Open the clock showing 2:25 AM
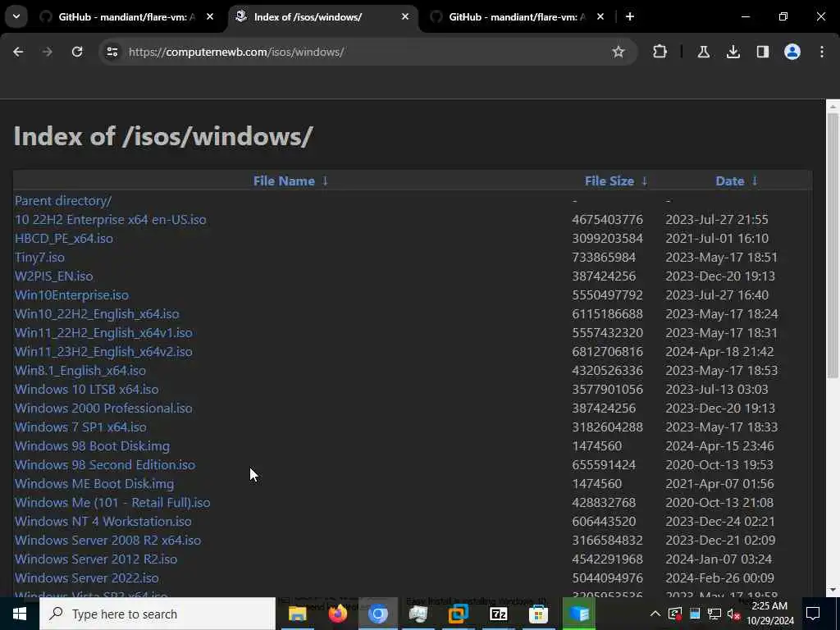This screenshot has width=840, height=630. coord(769,614)
